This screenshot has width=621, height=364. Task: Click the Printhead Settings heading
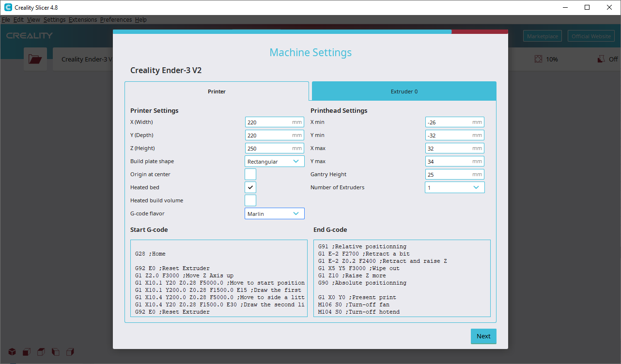click(339, 110)
